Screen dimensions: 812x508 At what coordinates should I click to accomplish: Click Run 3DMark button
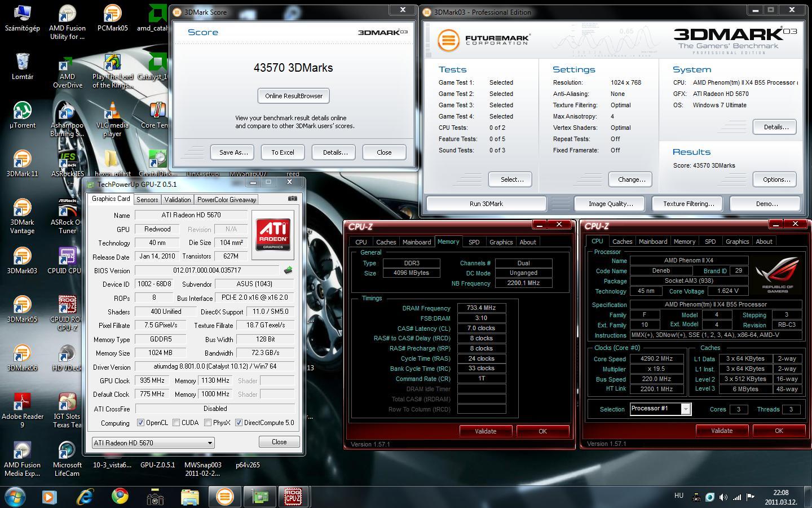click(486, 204)
